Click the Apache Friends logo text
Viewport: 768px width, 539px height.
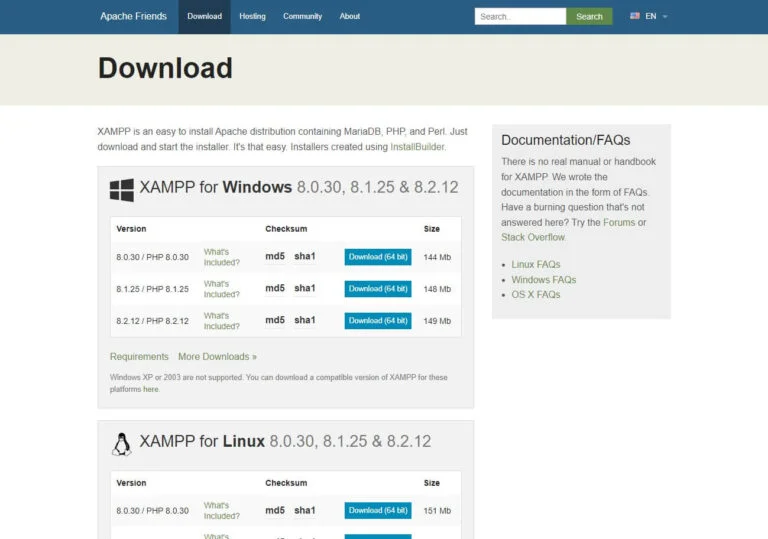(133, 16)
